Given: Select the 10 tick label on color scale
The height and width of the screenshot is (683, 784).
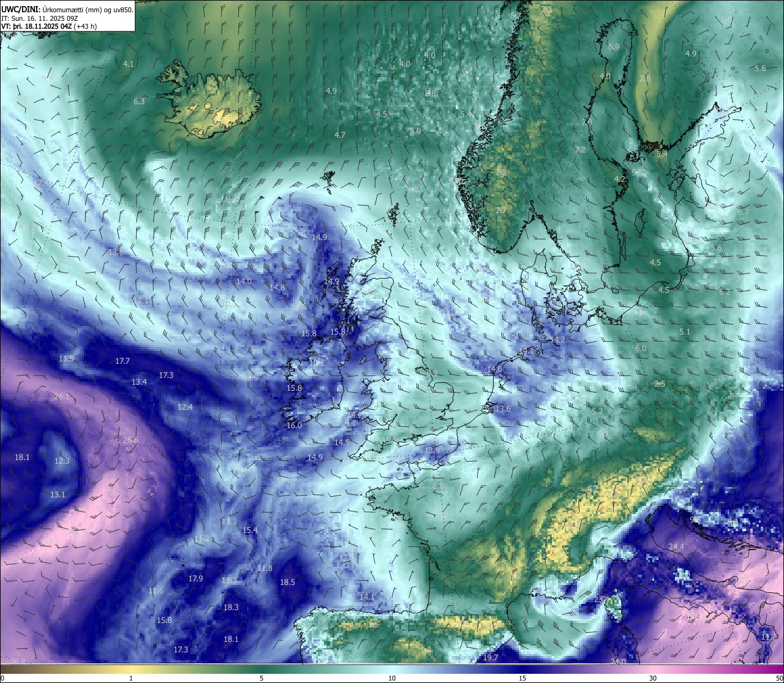Looking at the screenshot, I should 392,678.
